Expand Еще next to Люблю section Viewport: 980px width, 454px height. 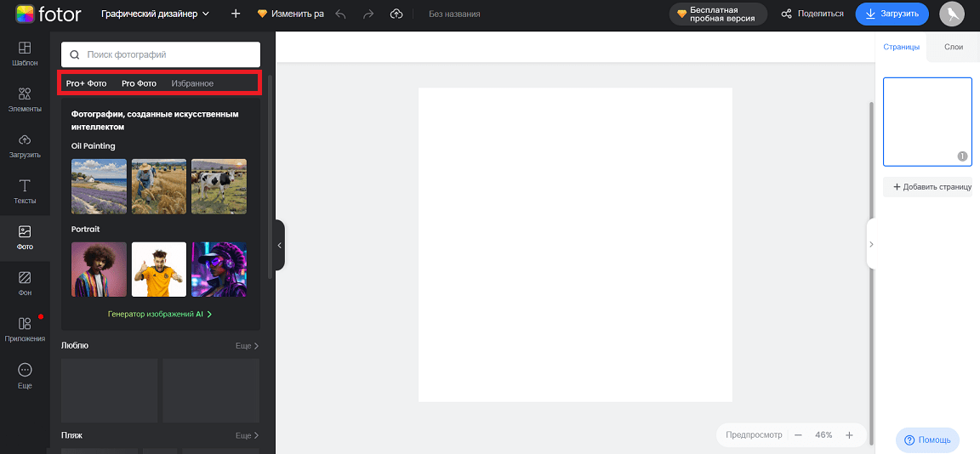click(x=247, y=346)
